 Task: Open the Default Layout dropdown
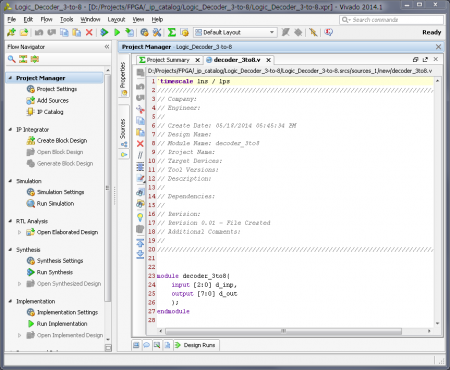click(235, 32)
